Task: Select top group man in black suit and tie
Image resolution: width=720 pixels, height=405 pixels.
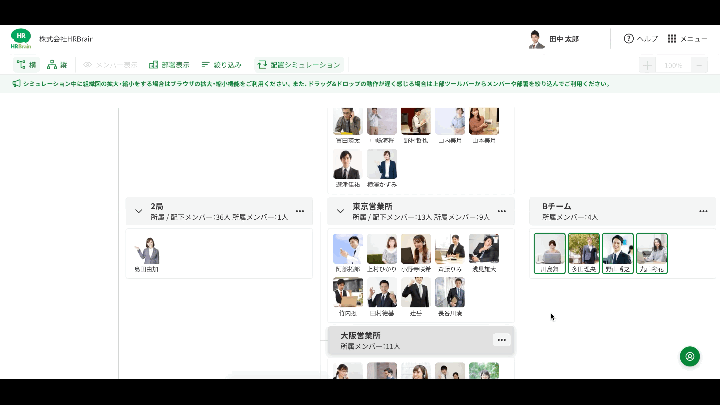Action: (x=348, y=164)
